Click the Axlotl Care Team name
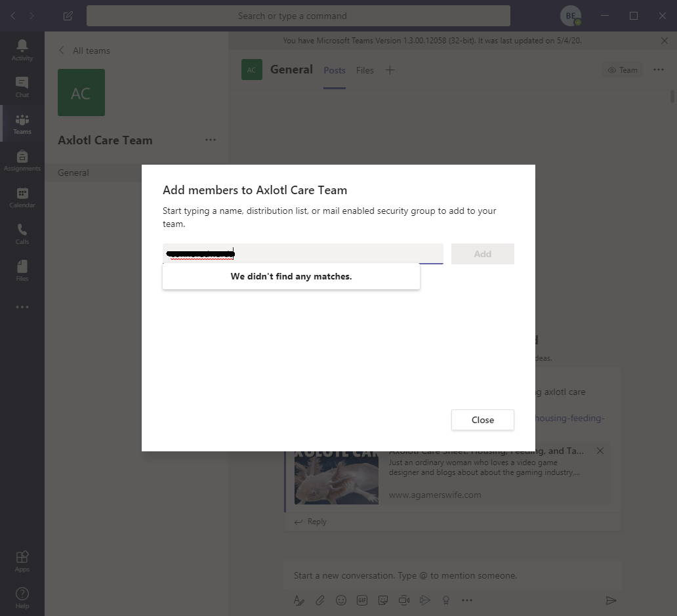Viewport: 677px width, 616px height. point(106,140)
